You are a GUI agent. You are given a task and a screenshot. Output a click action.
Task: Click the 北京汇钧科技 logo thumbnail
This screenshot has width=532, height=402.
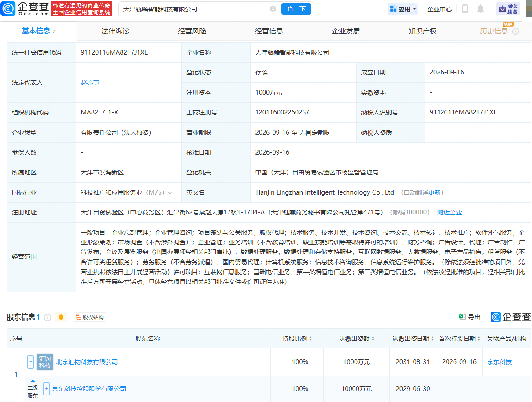point(45,362)
